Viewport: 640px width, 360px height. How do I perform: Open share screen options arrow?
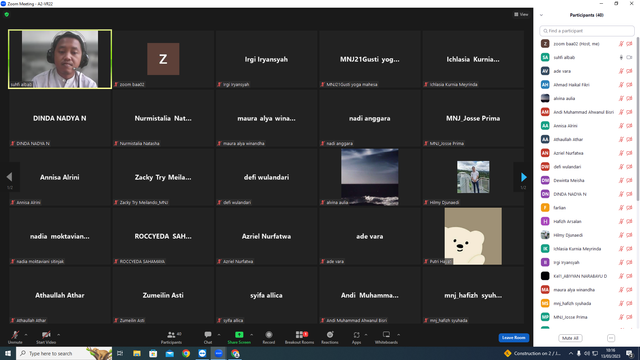point(251,335)
